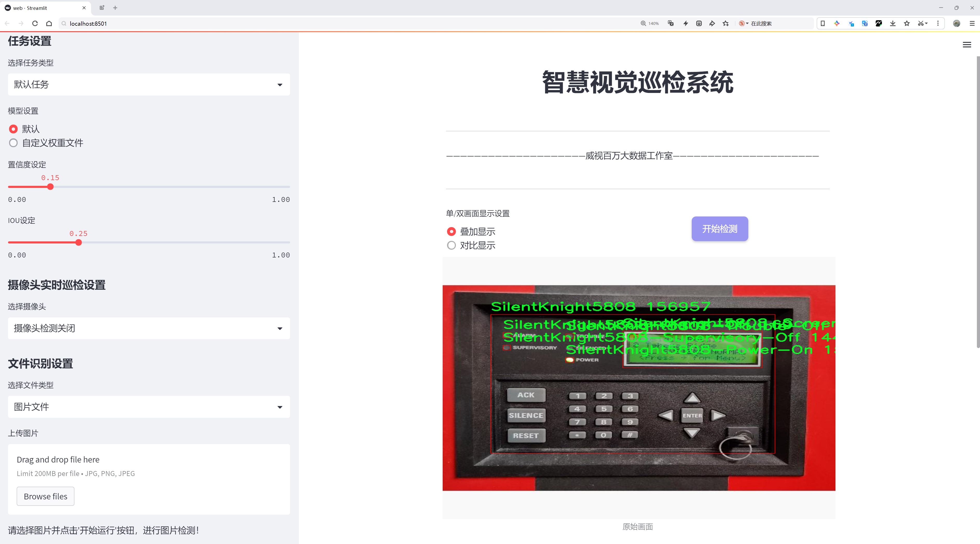Image resolution: width=980 pixels, height=544 pixels.
Task: Click the smiley face reader icon
Action: [699, 23]
